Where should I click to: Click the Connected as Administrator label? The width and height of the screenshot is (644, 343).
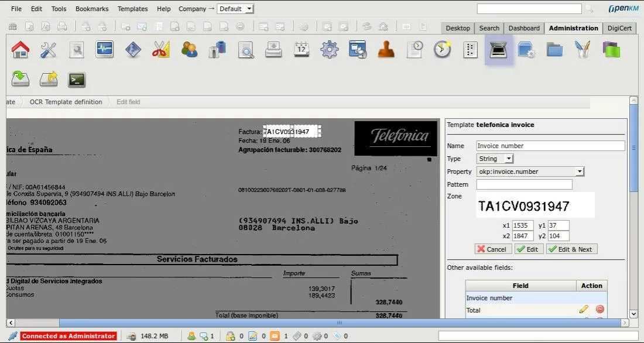pos(68,336)
